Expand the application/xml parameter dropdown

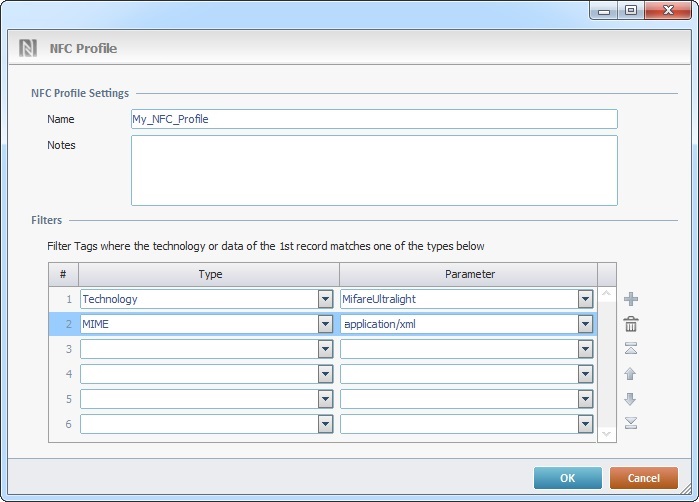tap(585, 324)
